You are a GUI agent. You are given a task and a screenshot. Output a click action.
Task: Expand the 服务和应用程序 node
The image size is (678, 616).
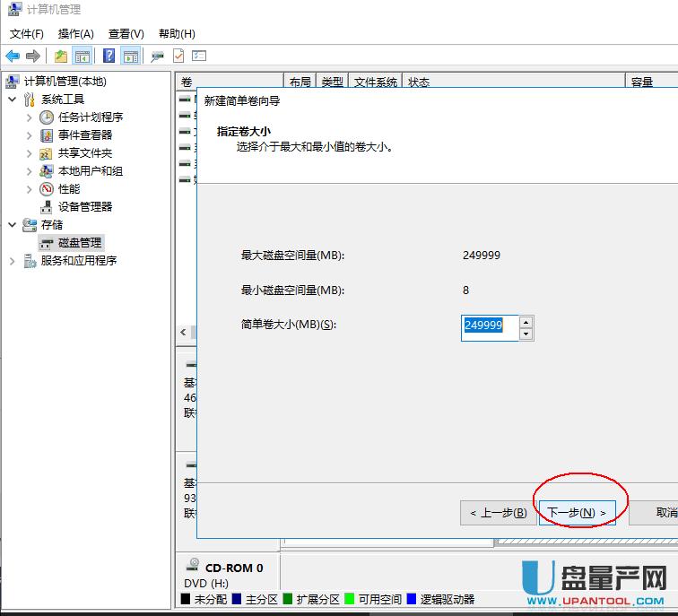click(x=13, y=261)
